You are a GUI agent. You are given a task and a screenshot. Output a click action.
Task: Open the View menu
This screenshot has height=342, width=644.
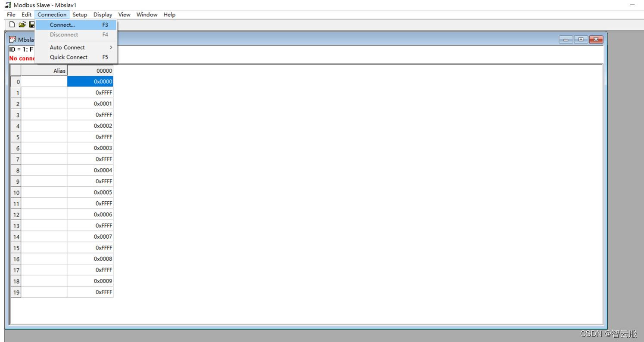coord(124,15)
